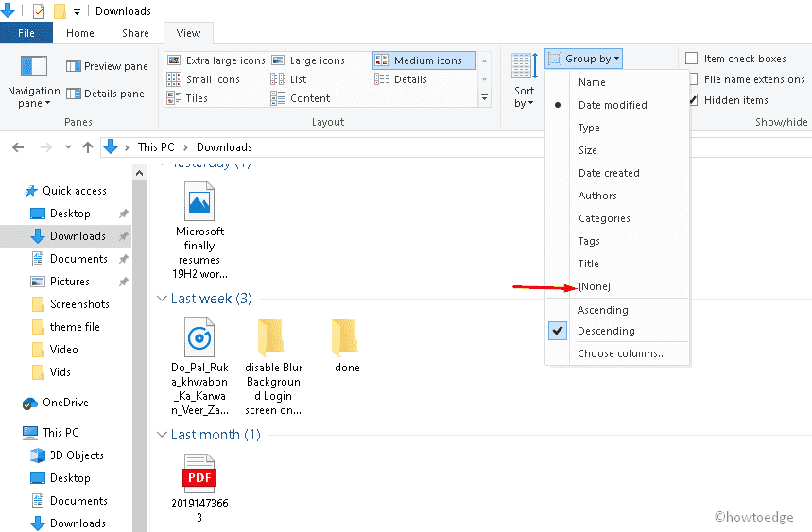The width and height of the screenshot is (812, 532).
Task: Open Screenshots folder in sidebar
Action: [x=79, y=304]
